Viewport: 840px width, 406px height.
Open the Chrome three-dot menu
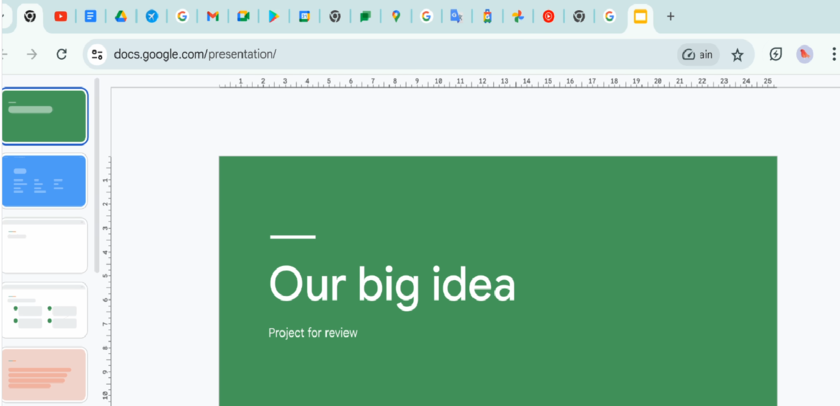point(834,55)
